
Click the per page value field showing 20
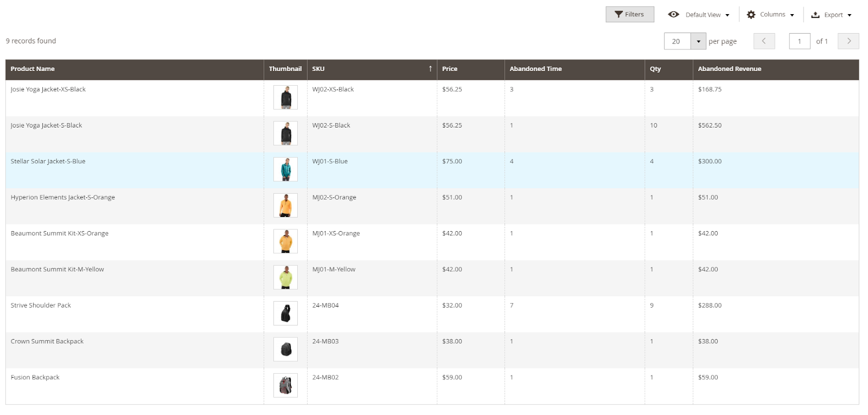pos(677,41)
